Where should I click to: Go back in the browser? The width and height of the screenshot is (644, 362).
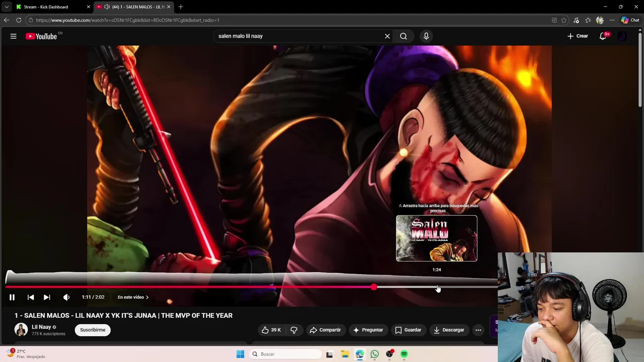tap(7, 20)
